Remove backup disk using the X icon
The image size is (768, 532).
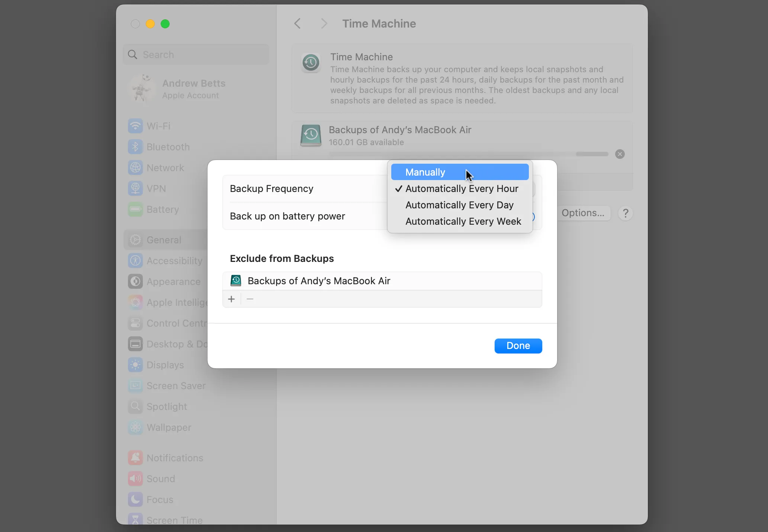click(x=620, y=154)
